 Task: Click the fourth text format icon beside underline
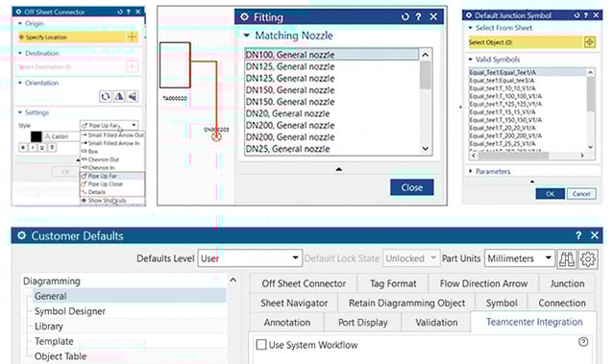click(52, 147)
